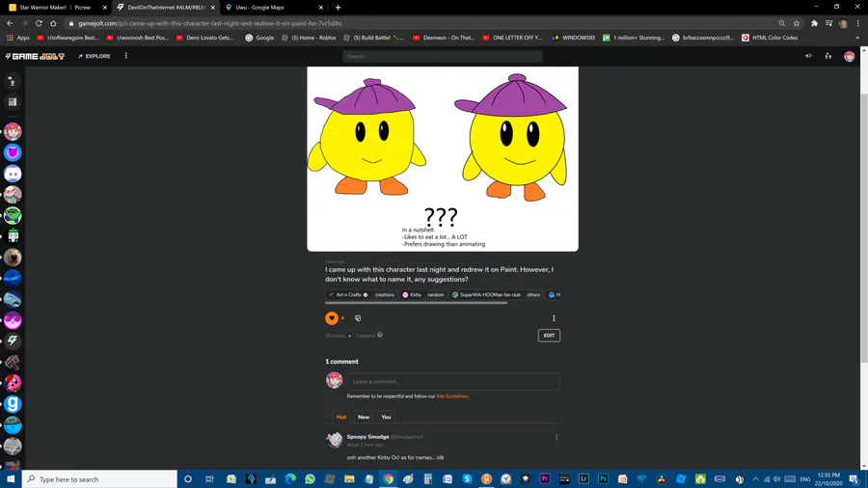
Task: Open the Site Guidelines link
Action: click(x=451, y=396)
